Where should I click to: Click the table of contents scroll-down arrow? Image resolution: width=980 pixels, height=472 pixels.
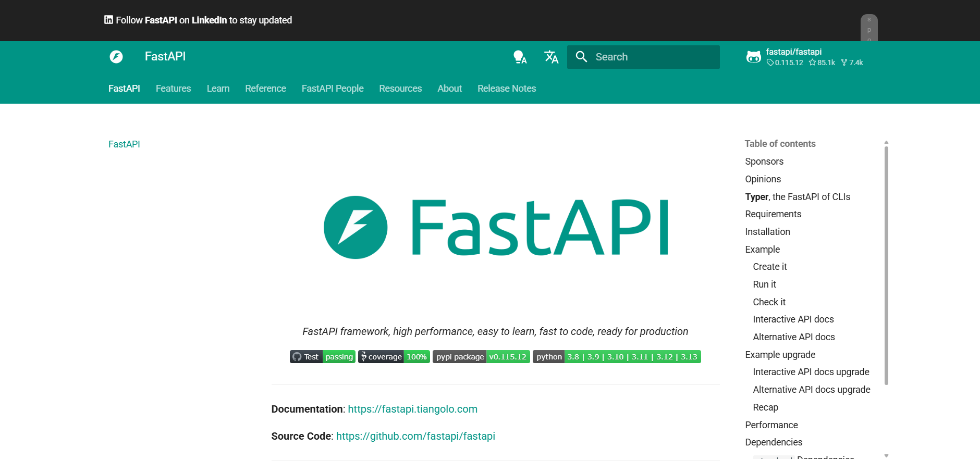[x=886, y=456]
